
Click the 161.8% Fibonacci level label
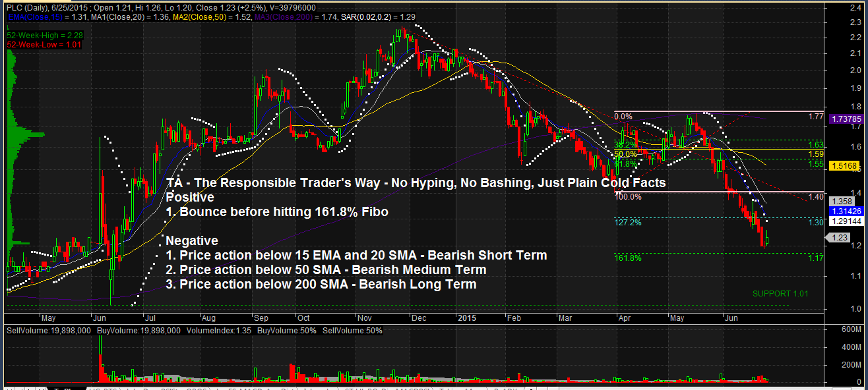[627, 258]
